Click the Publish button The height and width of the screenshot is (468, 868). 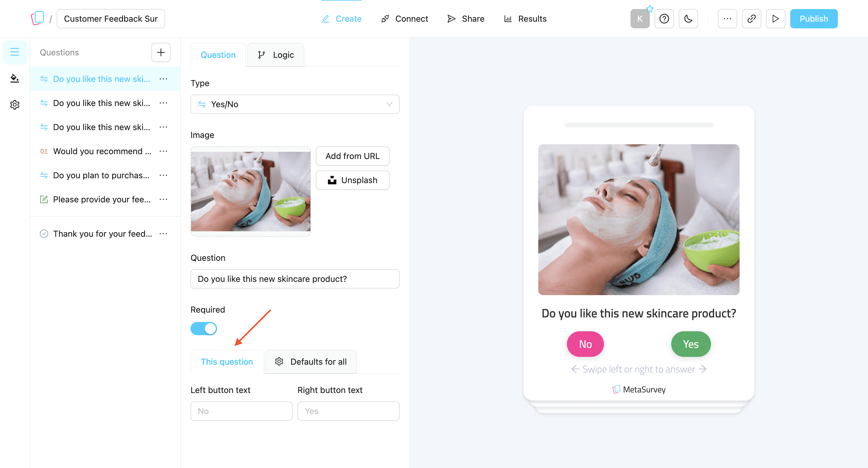814,19
